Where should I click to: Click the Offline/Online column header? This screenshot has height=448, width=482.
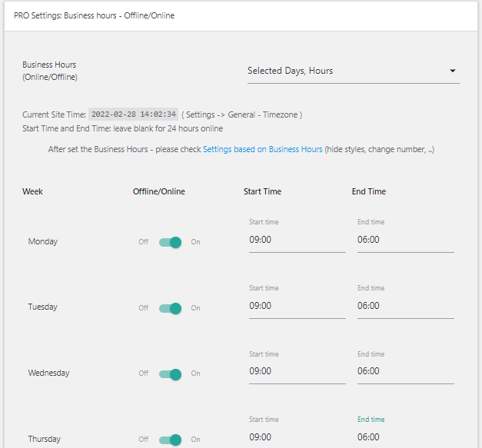[x=158, y=191]
